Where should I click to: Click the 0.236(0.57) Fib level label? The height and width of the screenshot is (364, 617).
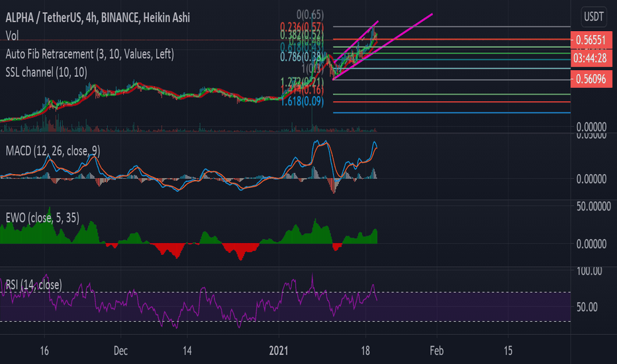click(x=302, y=27)
